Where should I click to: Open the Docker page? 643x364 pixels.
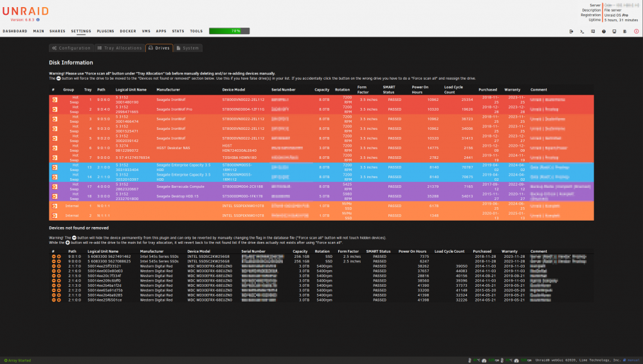[128, 31]
